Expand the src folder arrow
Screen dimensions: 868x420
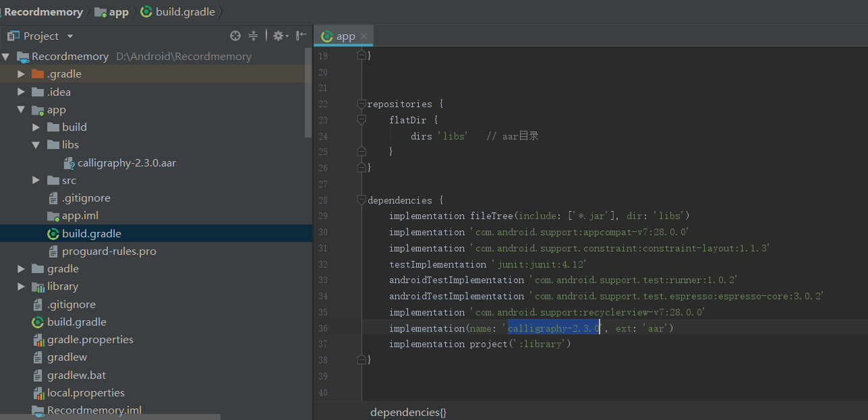click(x=36, y=180)
